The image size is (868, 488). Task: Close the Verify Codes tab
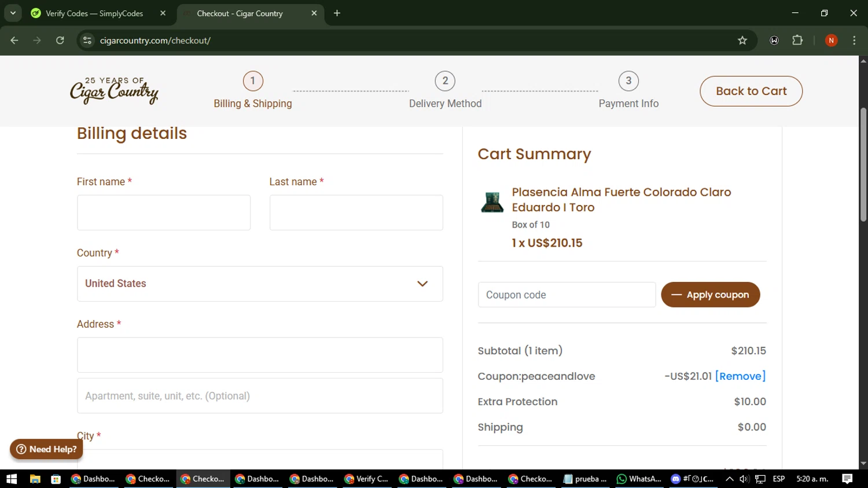point(163,13)
